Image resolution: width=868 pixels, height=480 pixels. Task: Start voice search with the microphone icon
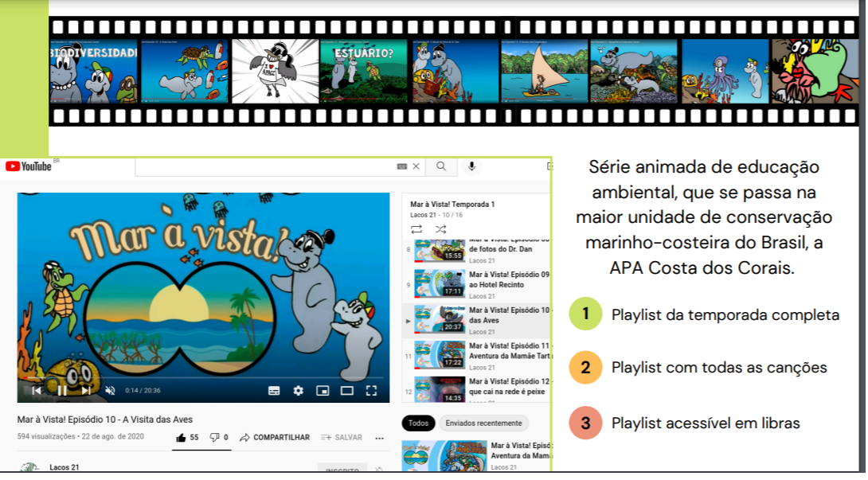coord(471,166)
